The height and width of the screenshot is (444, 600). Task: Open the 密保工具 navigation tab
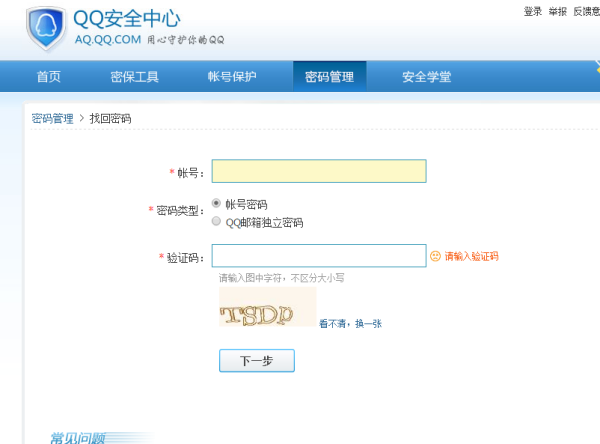click(x=135, y=77)
